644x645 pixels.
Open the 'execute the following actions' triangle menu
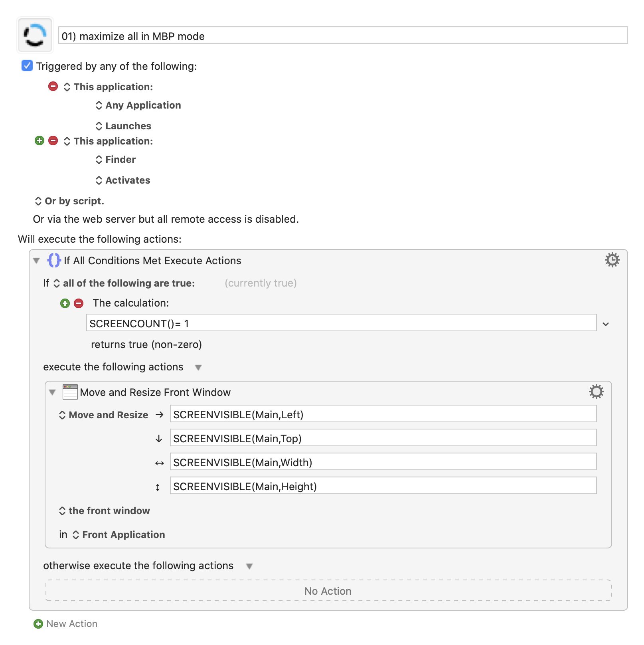(x=198, y=368)
